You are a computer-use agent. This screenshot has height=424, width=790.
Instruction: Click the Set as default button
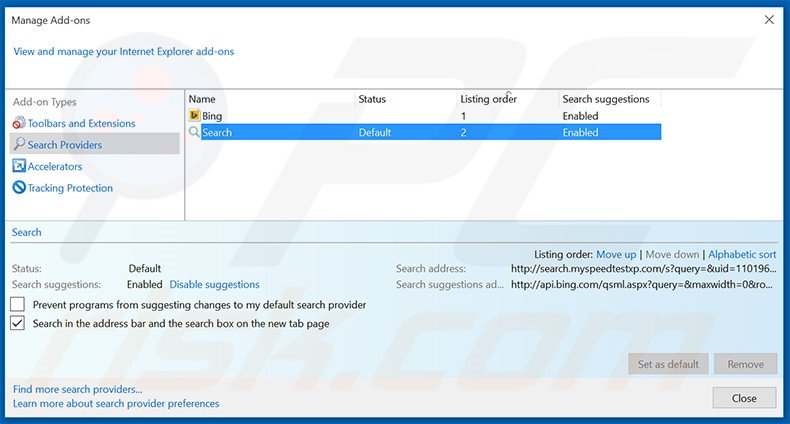(x=668, y=364)
